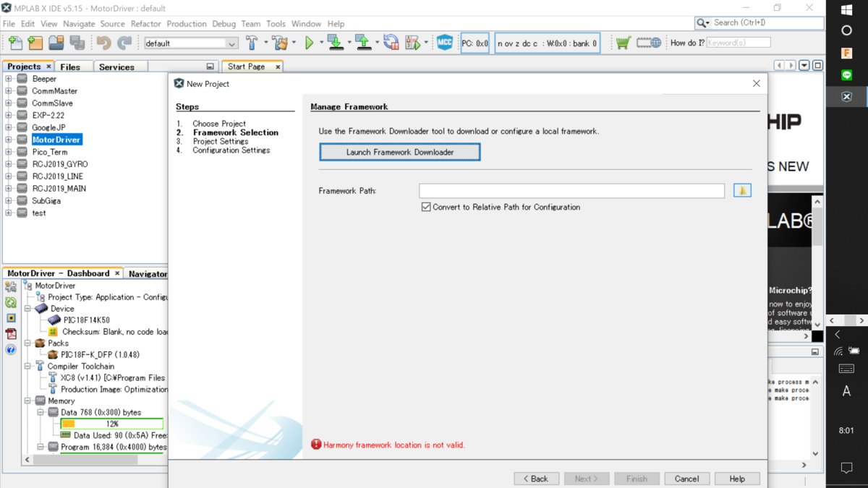Collapse the Memory node in dashboard
Viewport: 868px width, 488px height.
tap(27, 401)
